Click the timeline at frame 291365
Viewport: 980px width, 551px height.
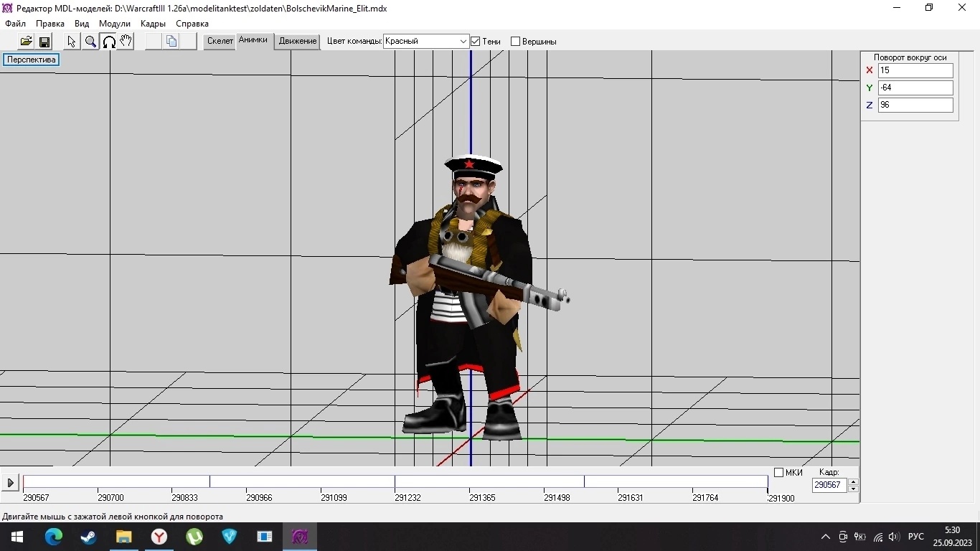click(482, 498)
